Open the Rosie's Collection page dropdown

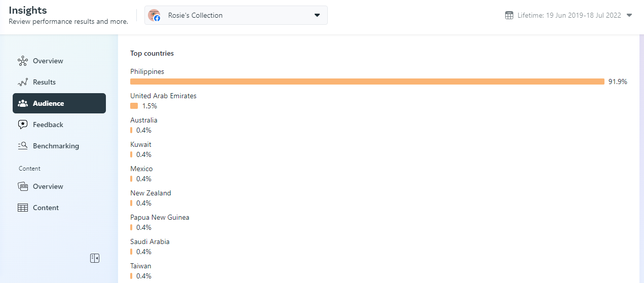[x=317, y=15]
